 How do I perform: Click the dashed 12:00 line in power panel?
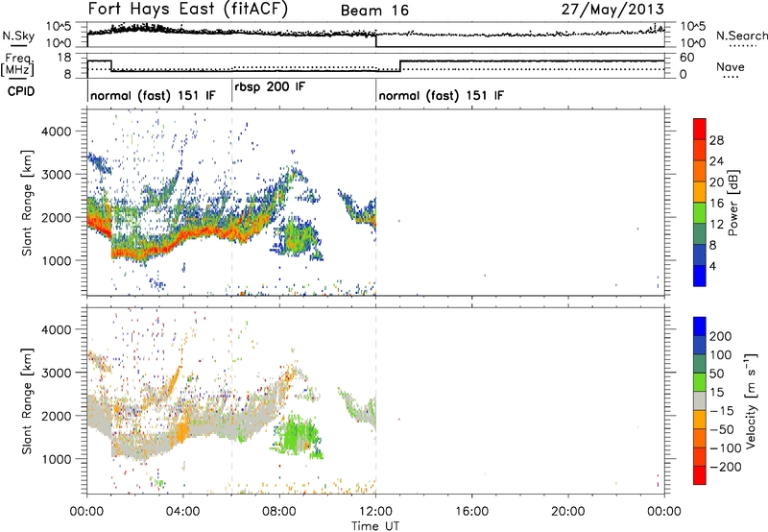[375, 203]
